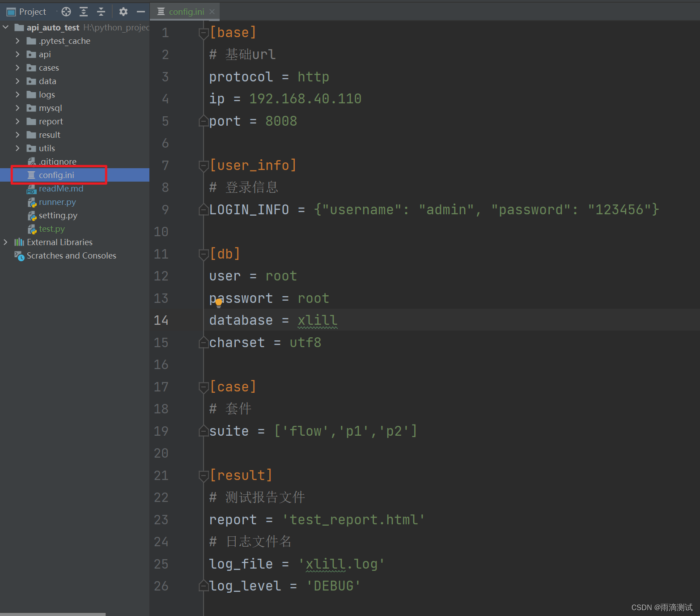The width and height of the screenshot is (700, 616).
Task: Click the ip value 192.168.40.110
Action: pos(305,99)
